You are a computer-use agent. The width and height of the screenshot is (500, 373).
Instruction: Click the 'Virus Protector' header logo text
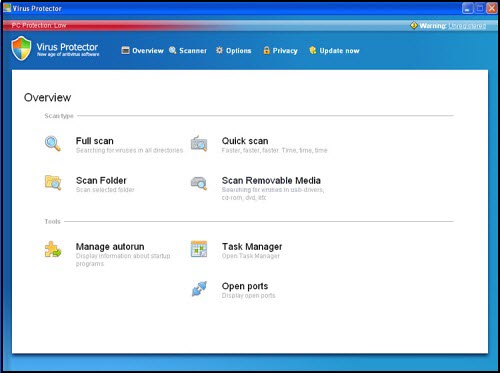67,47
